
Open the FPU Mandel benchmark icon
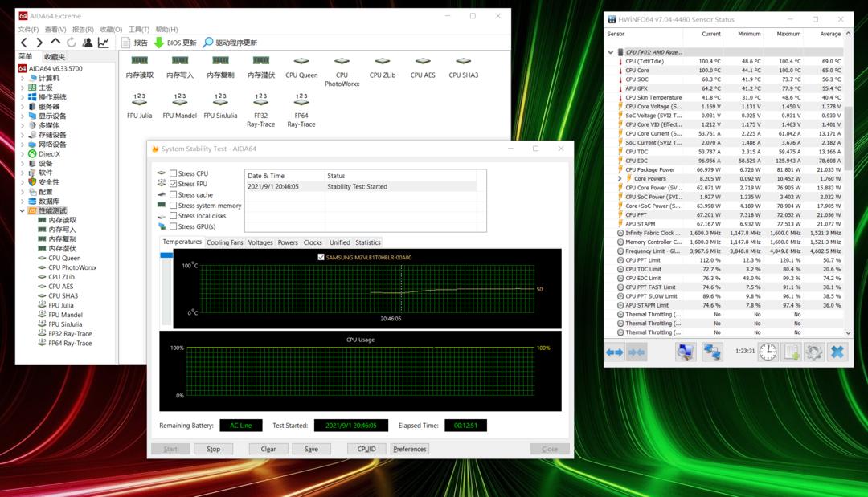180,106
